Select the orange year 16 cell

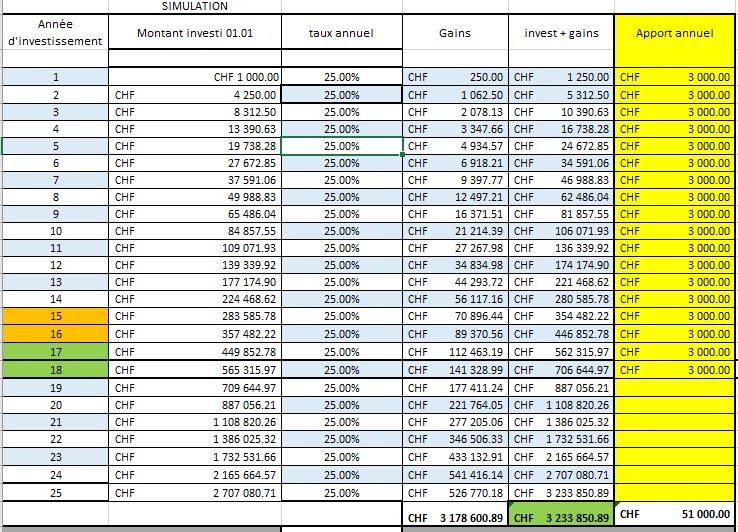click(56, 334)
